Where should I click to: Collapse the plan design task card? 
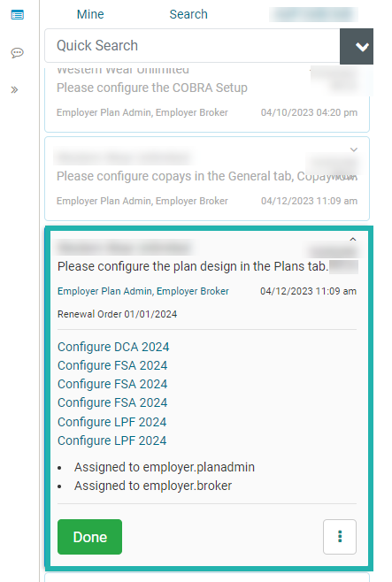(x=353, y=240)
